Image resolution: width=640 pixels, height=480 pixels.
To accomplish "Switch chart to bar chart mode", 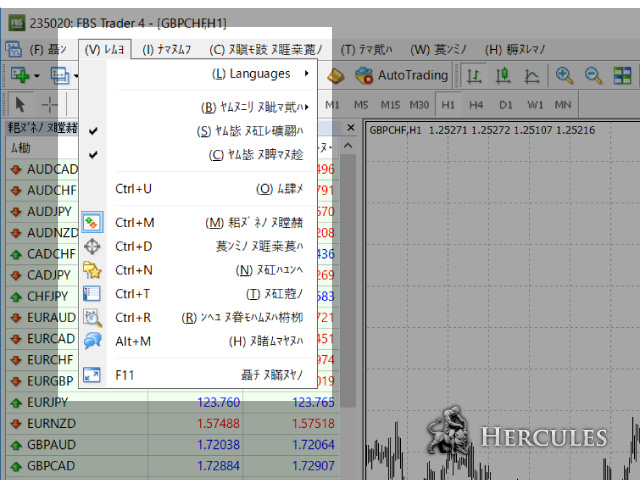I will [474, 76].
